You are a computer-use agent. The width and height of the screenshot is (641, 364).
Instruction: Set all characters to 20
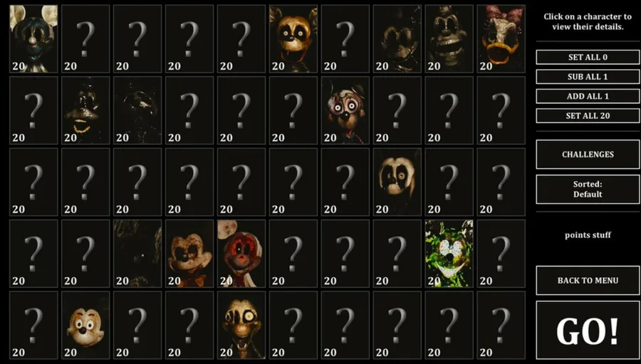click(x=588, y=115)
